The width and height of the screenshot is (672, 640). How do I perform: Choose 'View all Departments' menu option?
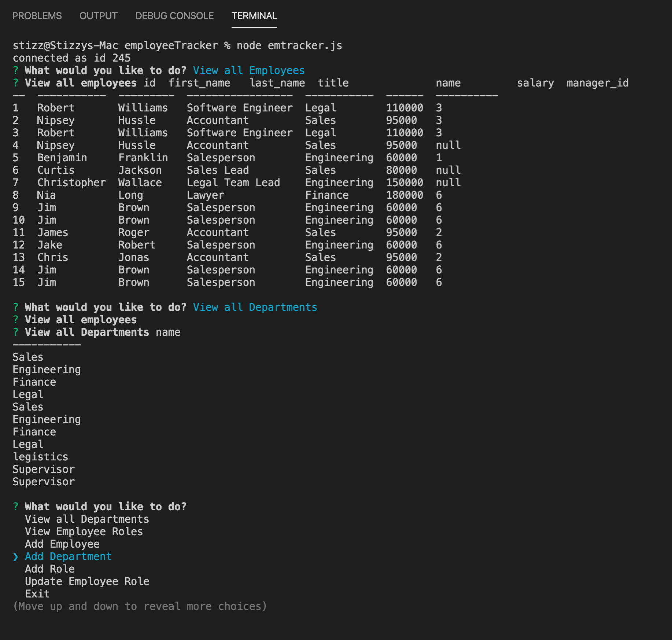pos(87,519)
